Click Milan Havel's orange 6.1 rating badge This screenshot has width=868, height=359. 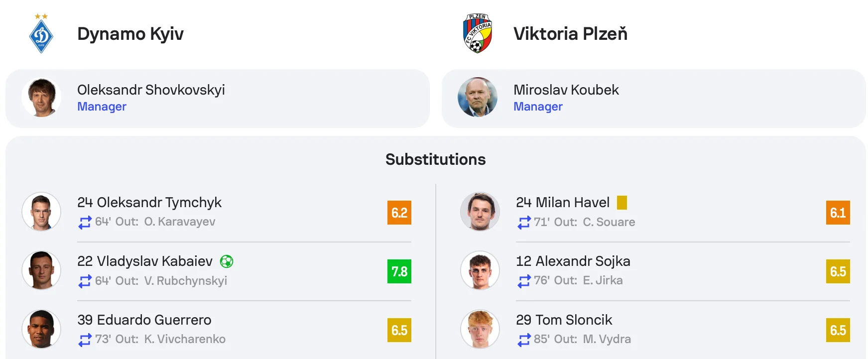point(838,213)
